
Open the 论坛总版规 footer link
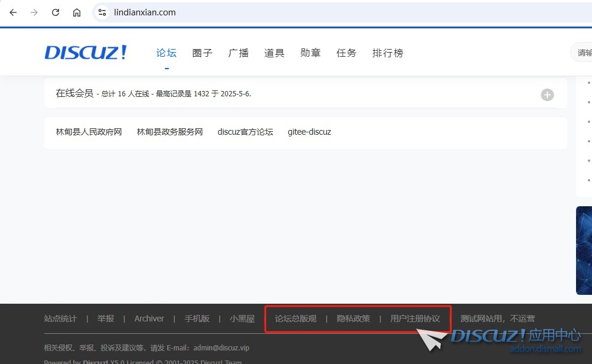tap(295, 318)
